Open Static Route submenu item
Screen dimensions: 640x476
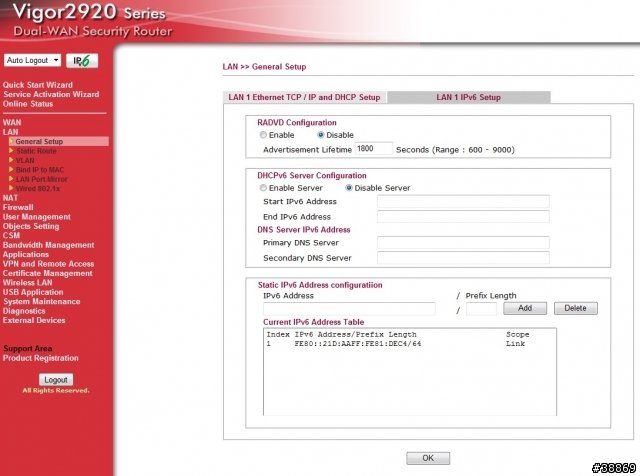point(36,151)
